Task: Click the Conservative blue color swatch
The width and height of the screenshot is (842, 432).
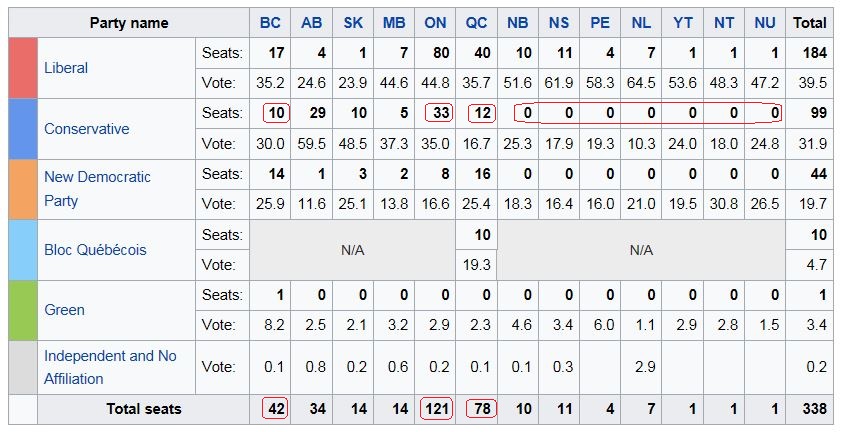Action: pyautogui.click(x=23, y=129)
